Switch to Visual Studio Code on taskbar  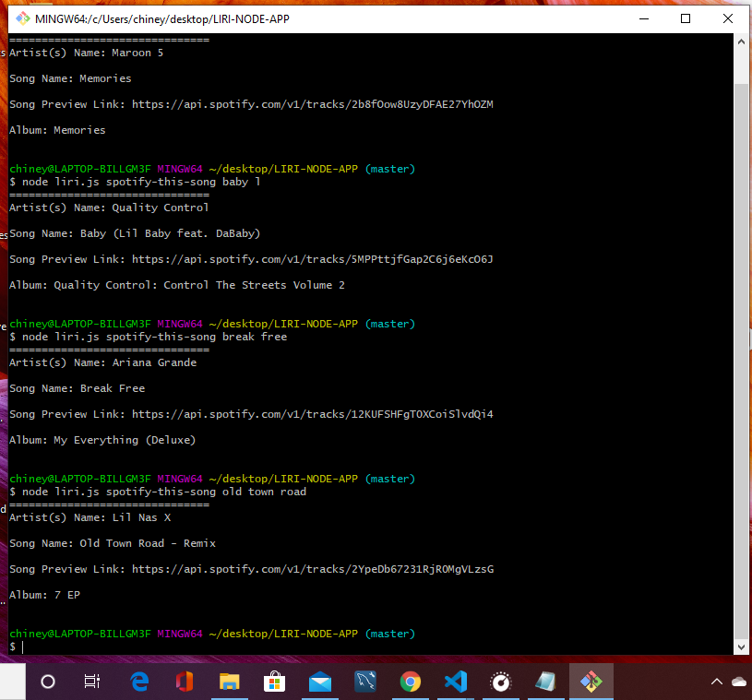[x=456, y=682]
